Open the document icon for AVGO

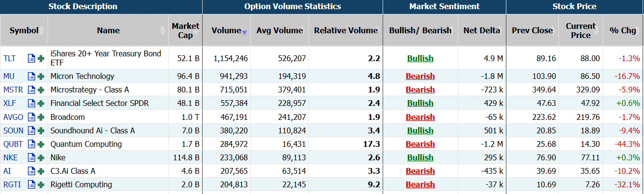(31, 117)
